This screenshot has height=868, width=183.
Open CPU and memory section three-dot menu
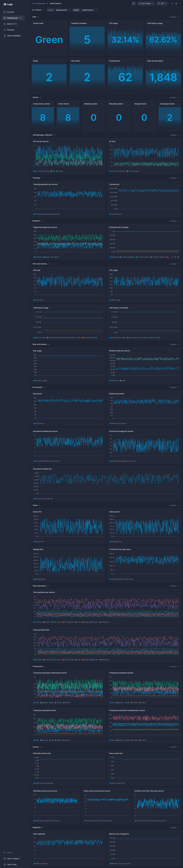(179, 264)
